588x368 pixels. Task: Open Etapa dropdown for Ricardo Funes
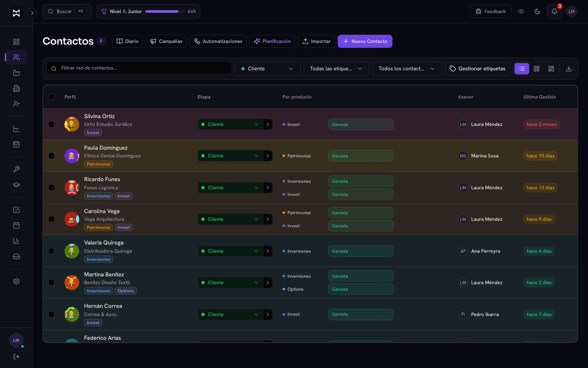pyautogui.click(x=230, y=188)
